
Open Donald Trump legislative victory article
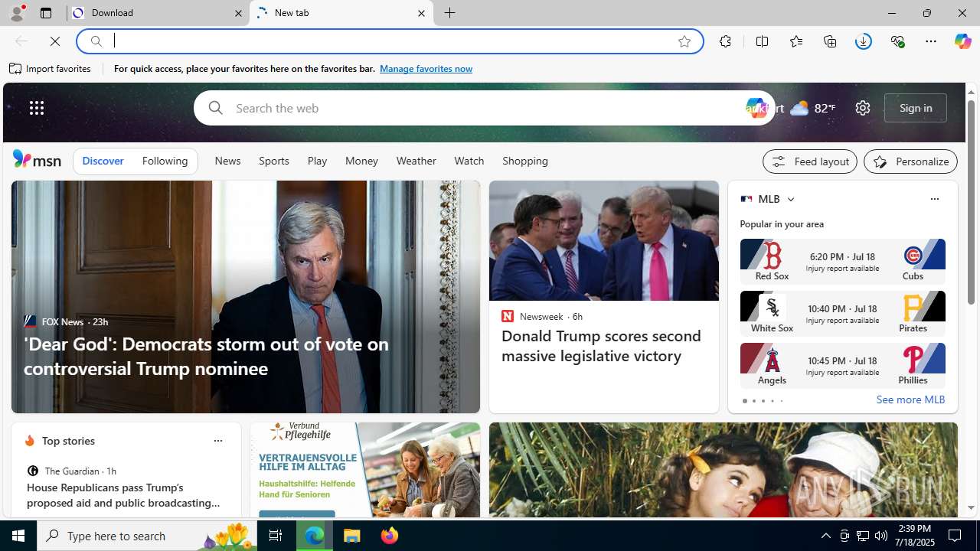tap(601, 346)
